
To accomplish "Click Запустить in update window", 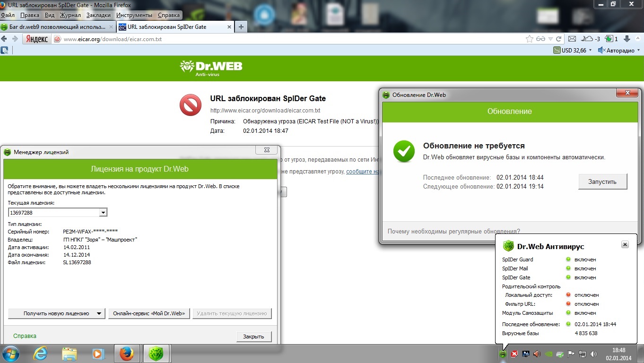I will (x=602, y=182).
